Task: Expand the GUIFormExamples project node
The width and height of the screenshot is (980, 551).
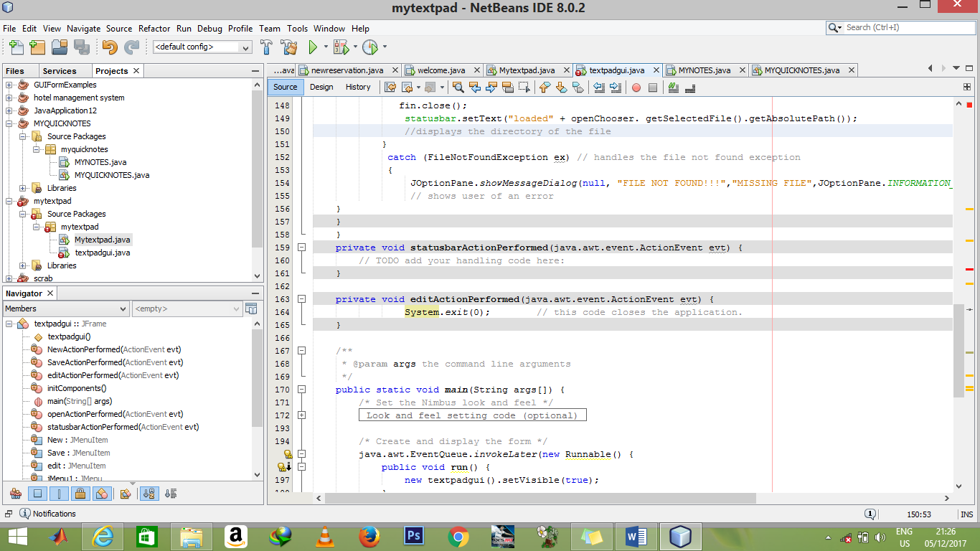Action: pos(9,85)
